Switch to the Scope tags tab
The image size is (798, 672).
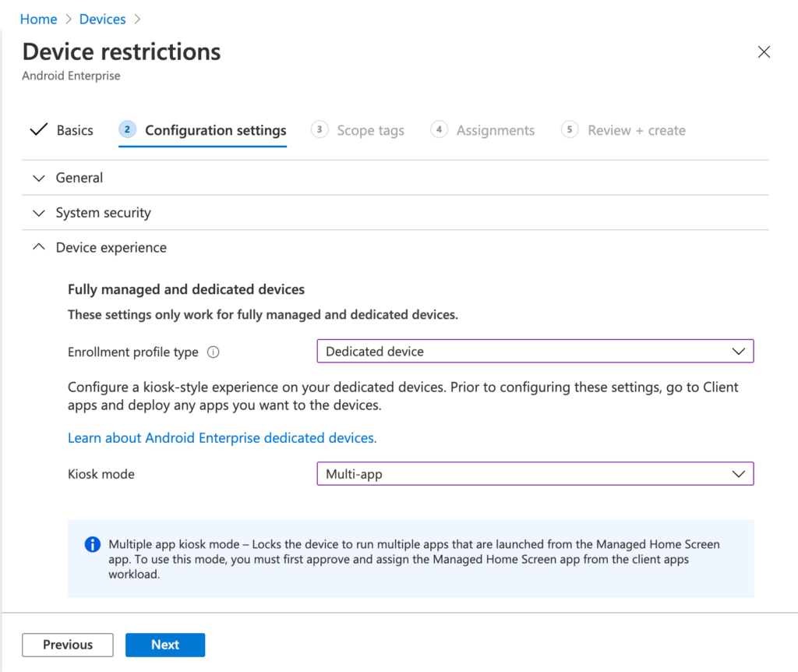click(370, 130)
